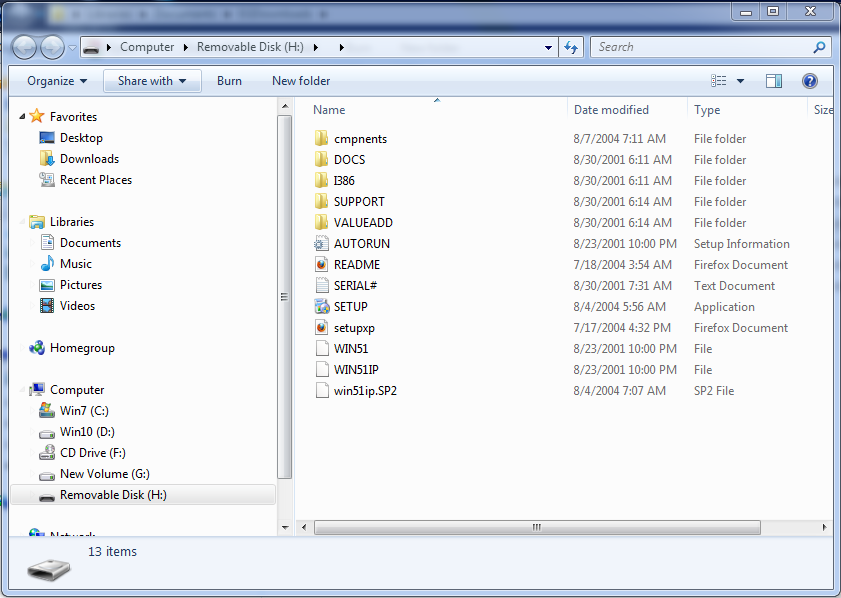Expand arrow after Removable Disk (H:) breadcrumb
This screenshot has width=841, height=598.
tap(316, 47)
